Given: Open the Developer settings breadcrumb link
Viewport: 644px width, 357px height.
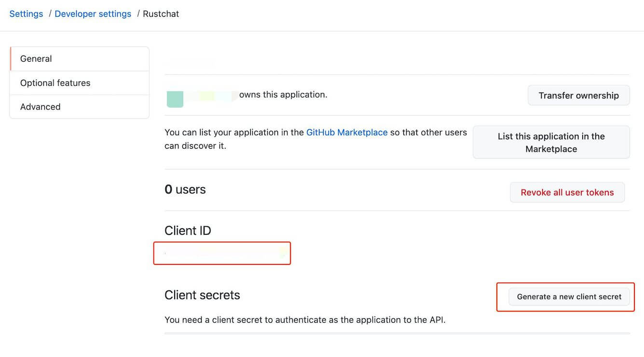Looking at the screenshot, I should point(93,14).
